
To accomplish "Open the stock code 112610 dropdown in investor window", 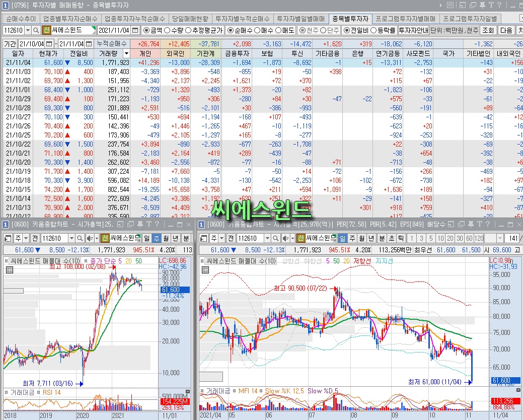I will (x=28, y=30).
